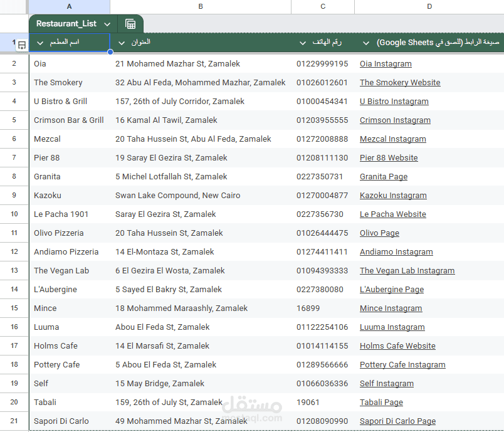Select row 21 header
Image resolution: width=504 pixels, height=432 pixels.
14,421
